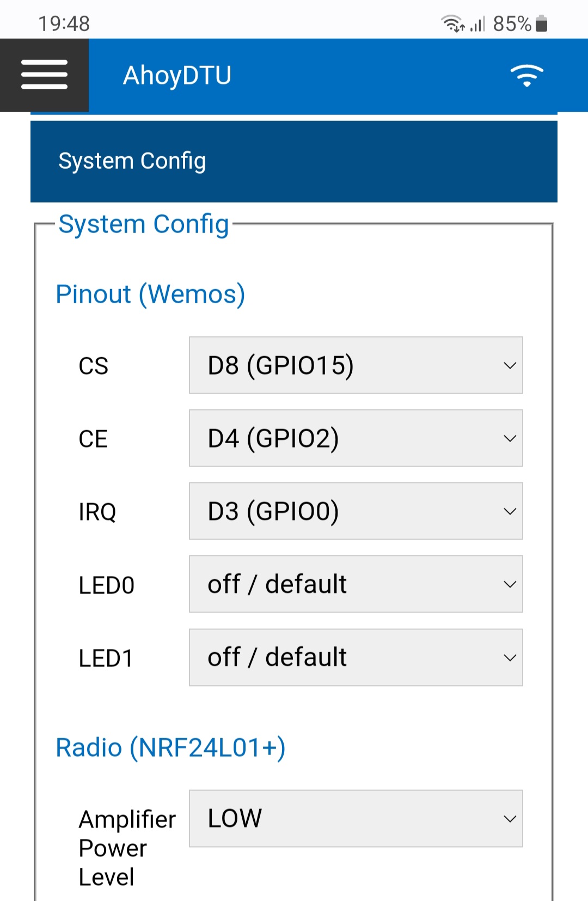Expand the IRQ pin dropdown
The image size is (588, 901).
pyautogui.click(x=356, y=511)
